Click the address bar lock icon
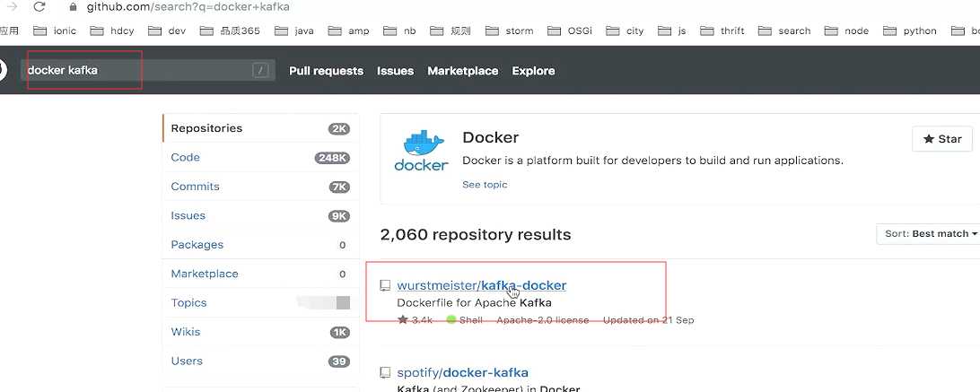This screenshot has height=392, width=980. coord(73,7)
